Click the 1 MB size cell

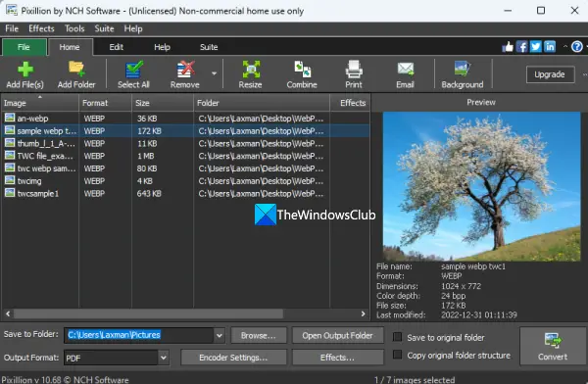coord(146,156)
